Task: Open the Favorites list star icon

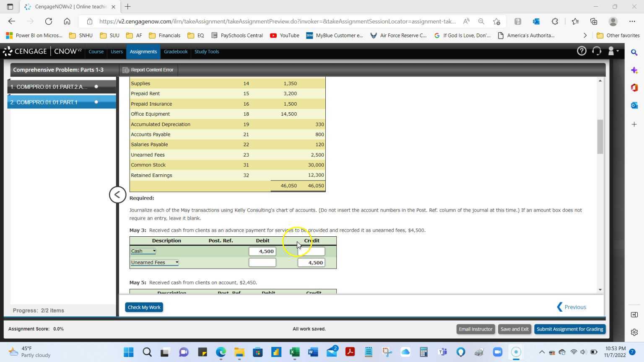Action: pos(575,21)
